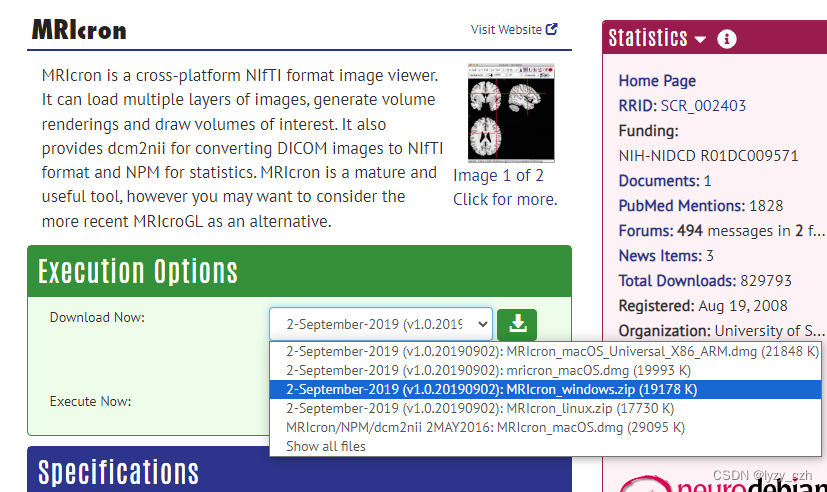Choose the 2MAY2016 MRIcron_macOS.dmg option

(x=545, y=428)
